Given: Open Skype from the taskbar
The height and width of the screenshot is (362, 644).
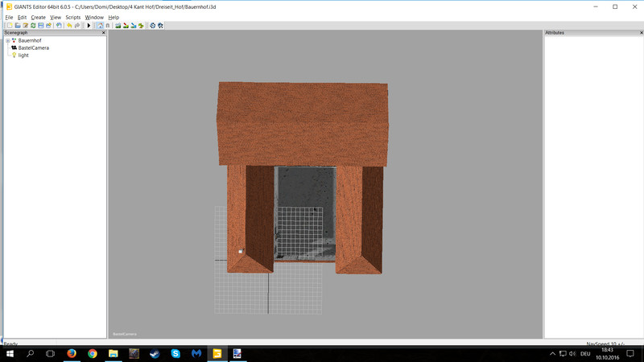Looking at the screenshot, I should pyautogui.click(x=175, y=354).
